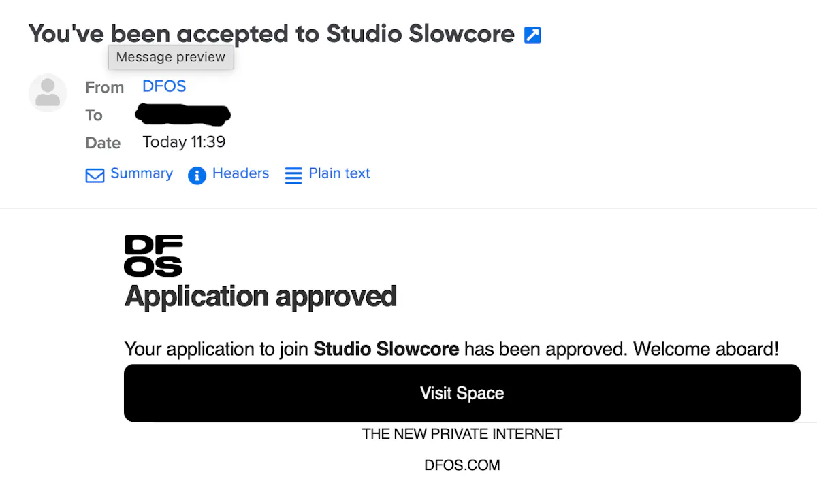Click the envelope Summary icon
The height and width of the screenshot is (504, 817).
[95, 175]
